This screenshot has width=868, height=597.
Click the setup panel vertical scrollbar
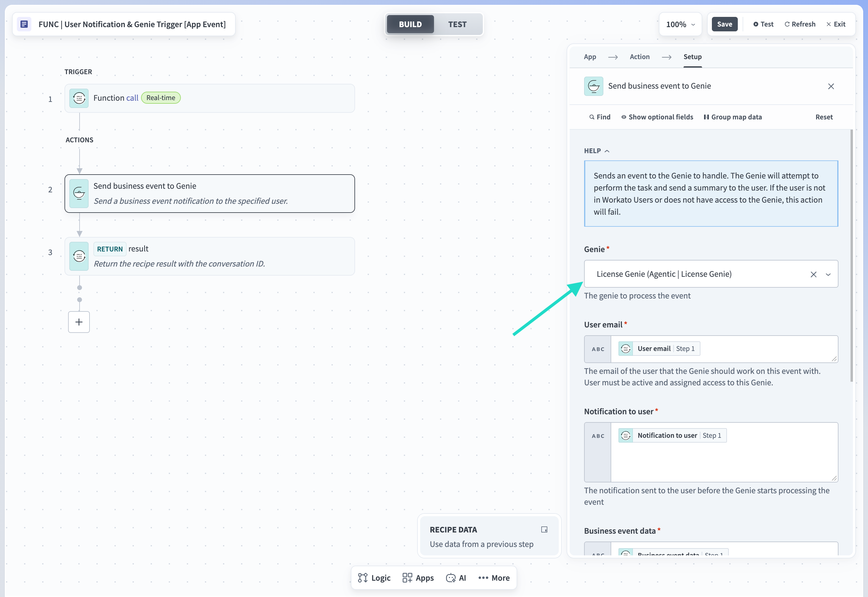click(x=851, y=256)
